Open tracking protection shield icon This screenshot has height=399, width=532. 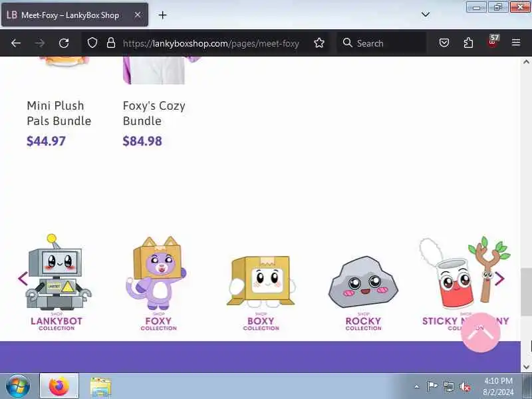[92, 43]
